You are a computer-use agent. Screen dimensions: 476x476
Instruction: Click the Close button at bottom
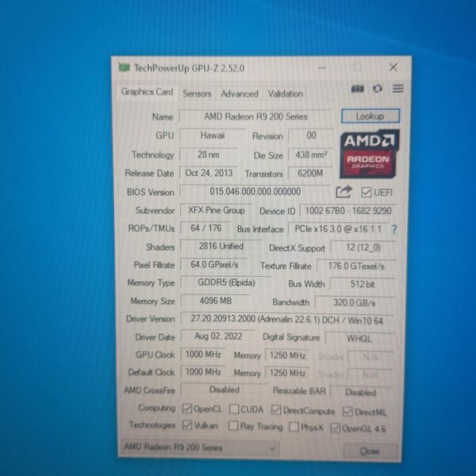(x=370, y=451)
